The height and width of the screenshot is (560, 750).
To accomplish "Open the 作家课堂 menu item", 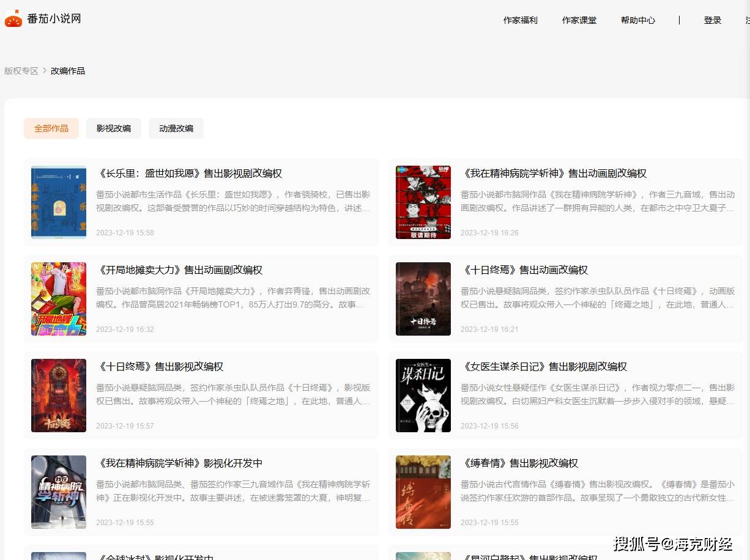I will [579, 20].
